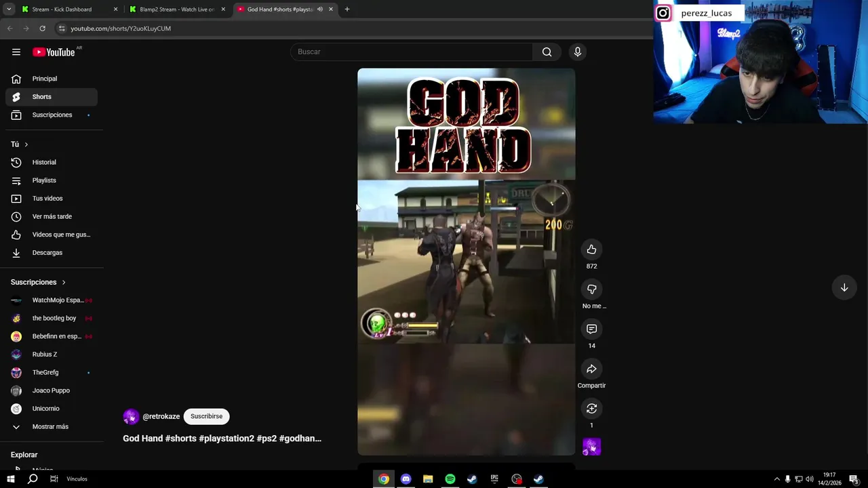Subscribe to @retrokaze with Suscribirse button

[x=206, y=416]
